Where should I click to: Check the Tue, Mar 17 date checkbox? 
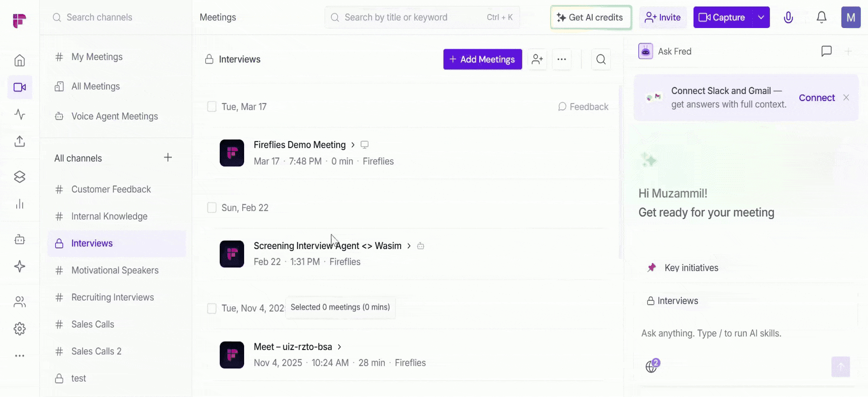pyautogui.click(x=212, y=107)
